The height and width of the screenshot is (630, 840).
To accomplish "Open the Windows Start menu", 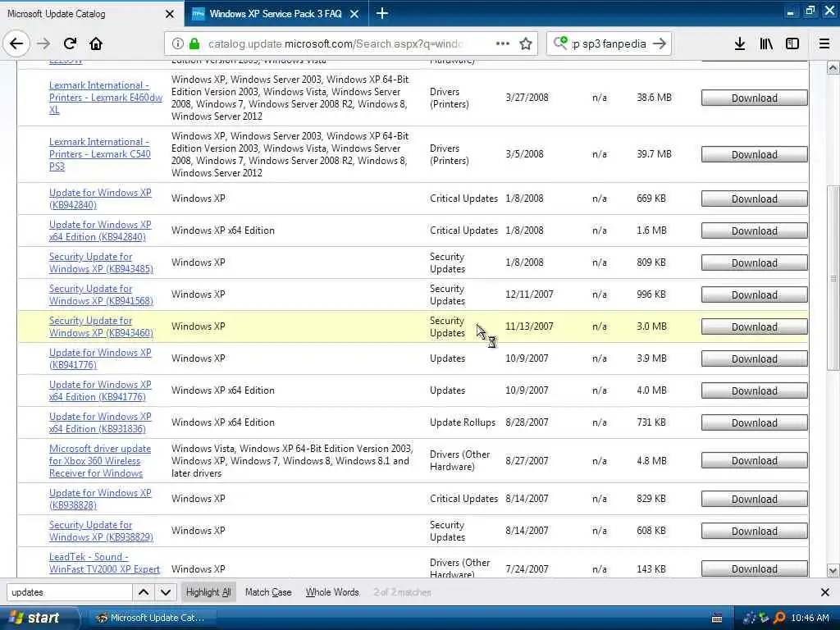I will [36, 618].
